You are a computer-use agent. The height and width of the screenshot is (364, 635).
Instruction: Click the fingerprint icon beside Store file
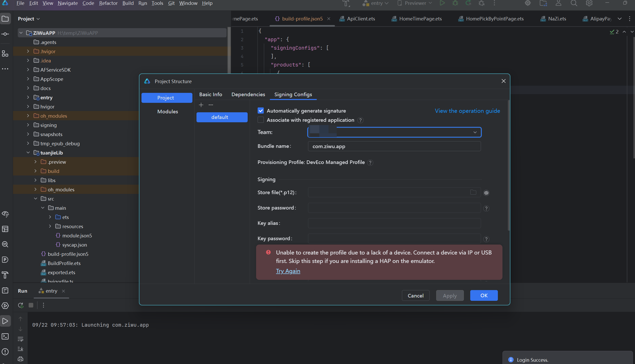[x=486, y=193]
